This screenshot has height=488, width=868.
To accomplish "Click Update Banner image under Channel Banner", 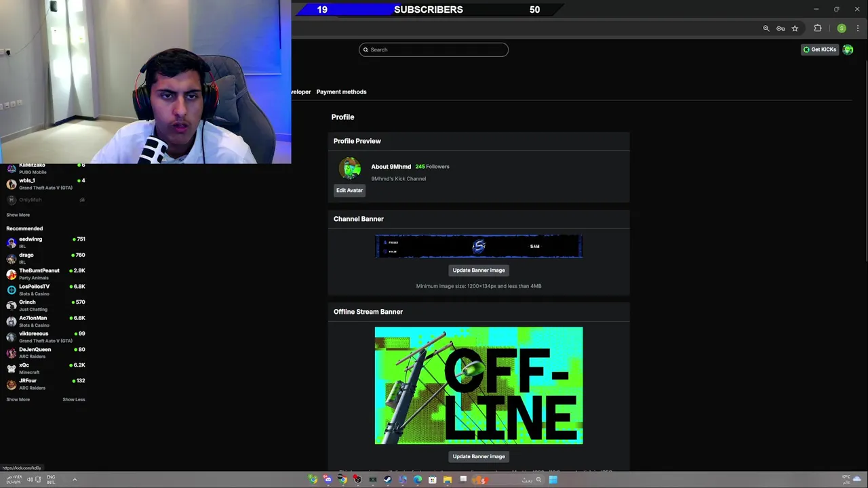I will click(x=479, y=270).
